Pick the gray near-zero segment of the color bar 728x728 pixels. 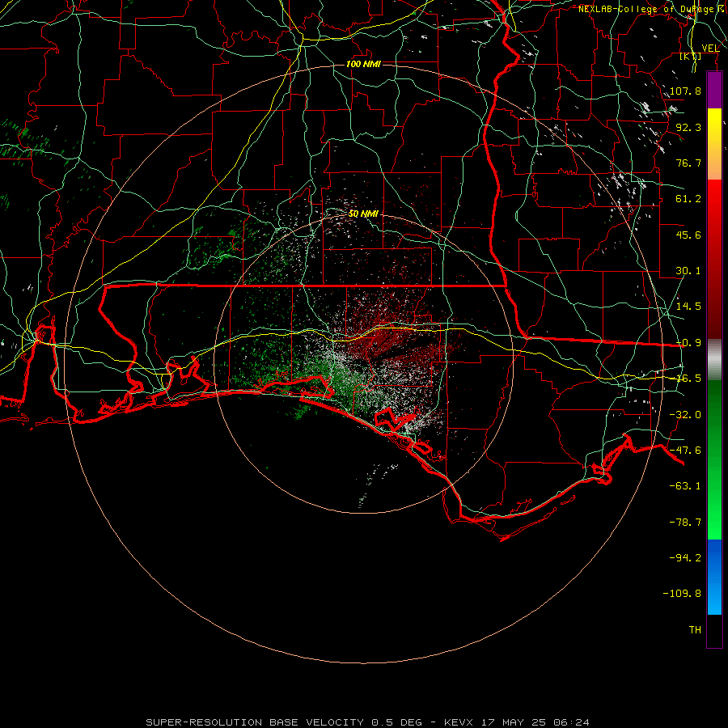(x=714, y=360)
